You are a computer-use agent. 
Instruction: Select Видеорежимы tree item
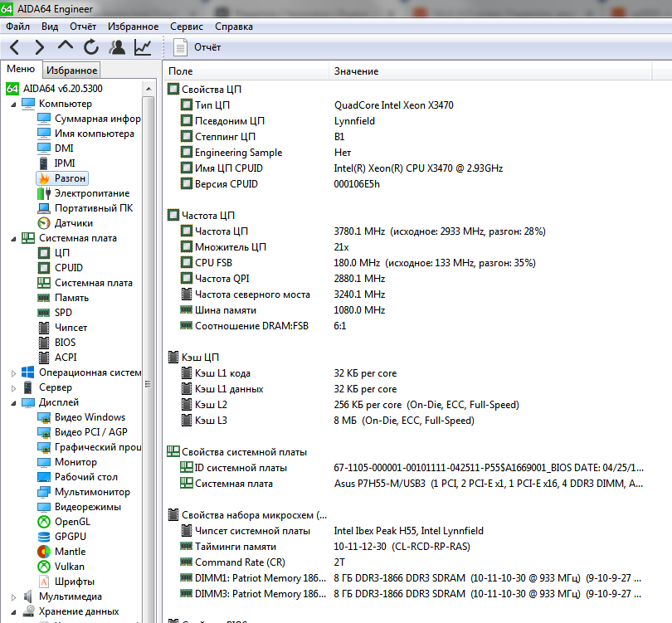80,507
